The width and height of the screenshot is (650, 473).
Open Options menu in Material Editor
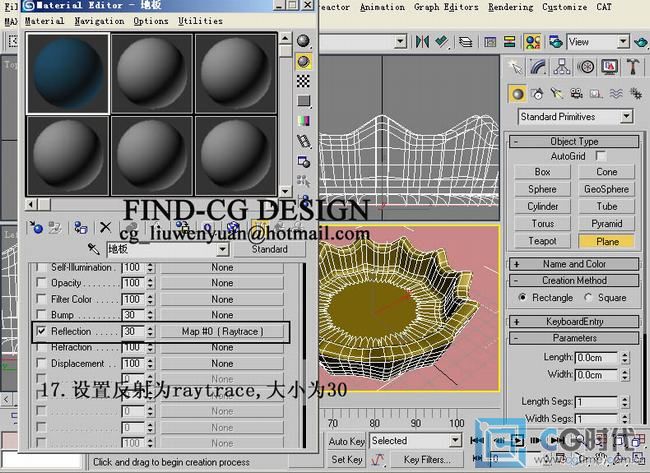(x=150, y=21)
